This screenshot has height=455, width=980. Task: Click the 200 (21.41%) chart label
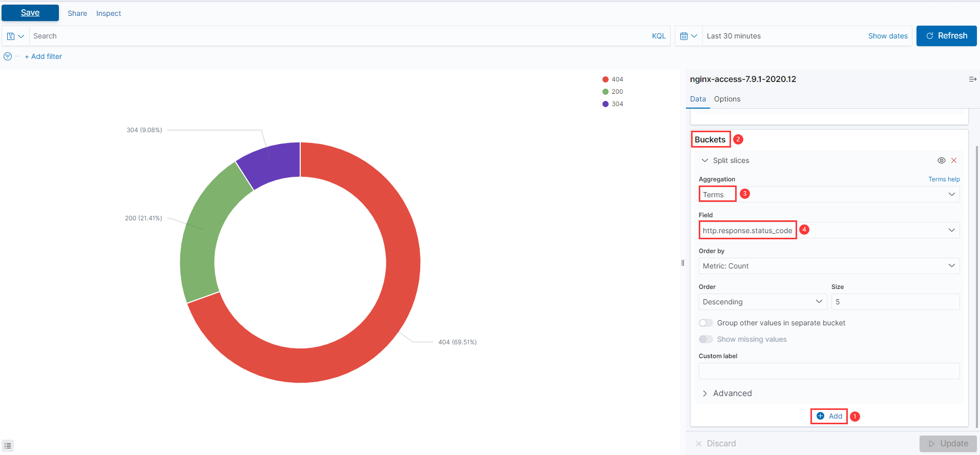[x=143, y=218]
